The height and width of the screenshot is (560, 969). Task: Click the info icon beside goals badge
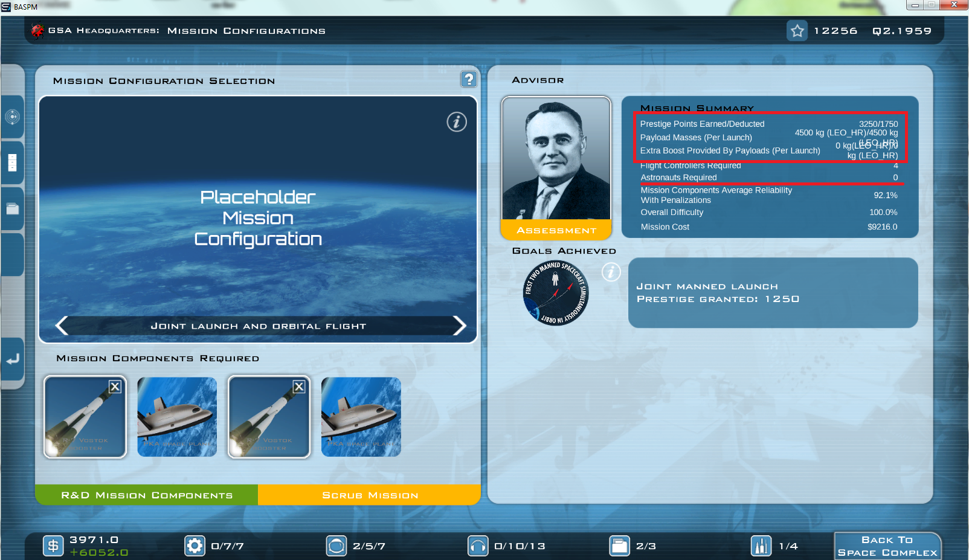pos(611,272)
